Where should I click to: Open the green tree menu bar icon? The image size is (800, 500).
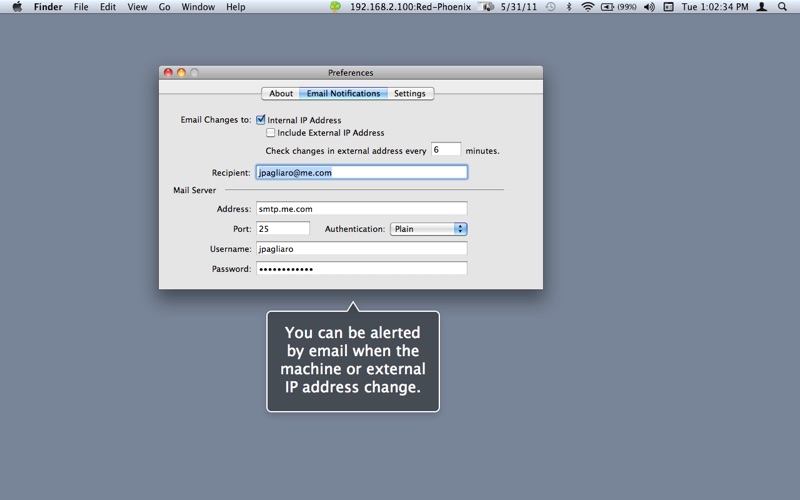point(335,7)
